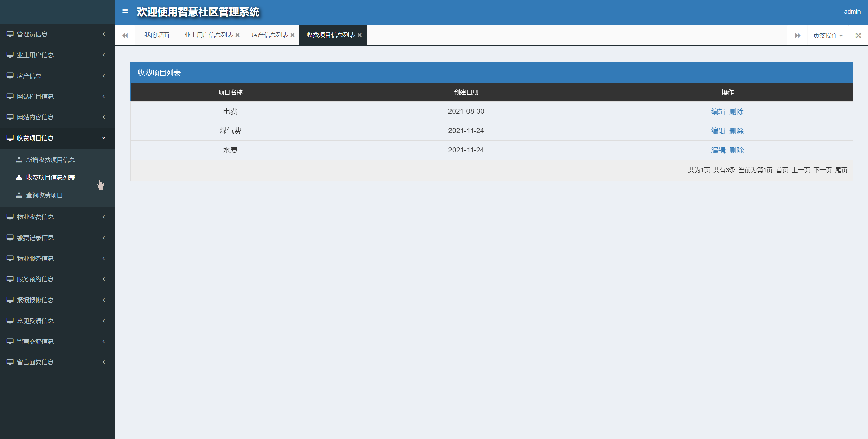Click the sitemap icon beside 查询收费项目
Image resolution: width=868 pixels, height=439 pixels.
click(x=19, y=195)
